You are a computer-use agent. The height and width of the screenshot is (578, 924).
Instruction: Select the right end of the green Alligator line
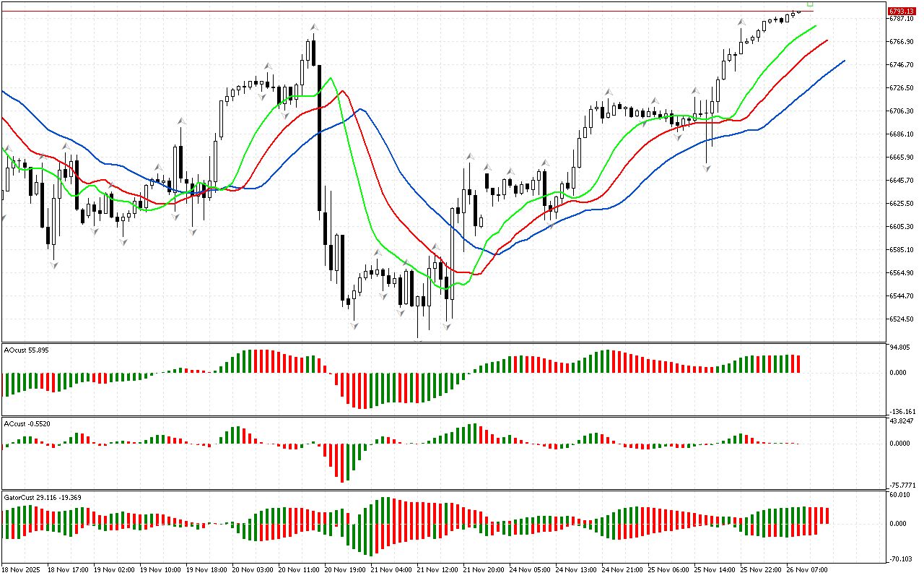[x=816, y=26]
